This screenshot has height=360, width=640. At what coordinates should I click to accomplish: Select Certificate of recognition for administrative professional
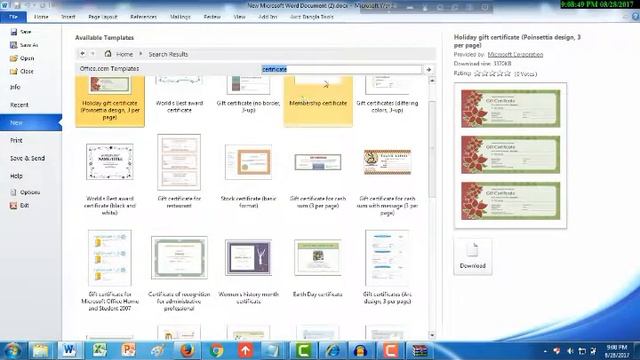coord(179,273)
